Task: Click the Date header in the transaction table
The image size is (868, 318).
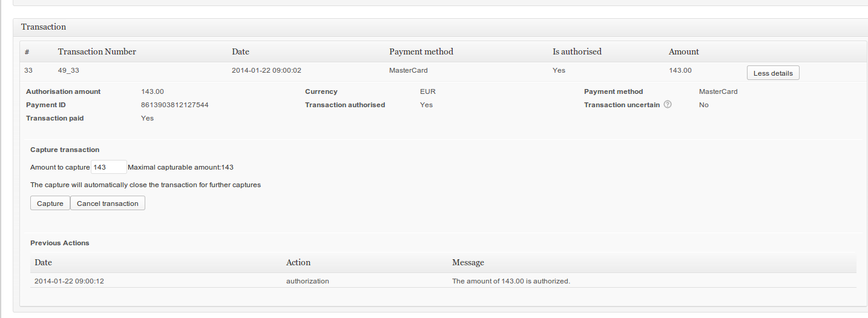Action: (240, 52)
